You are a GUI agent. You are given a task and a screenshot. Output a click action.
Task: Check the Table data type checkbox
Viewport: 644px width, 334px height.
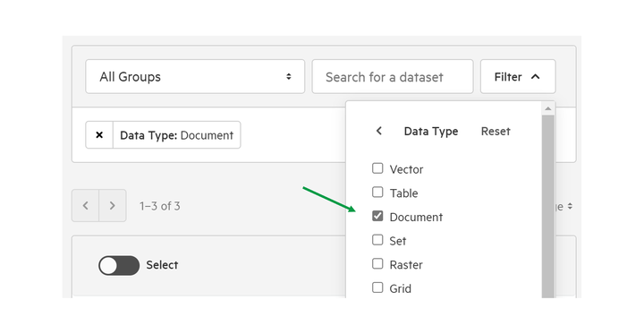(x=377, y=193)
